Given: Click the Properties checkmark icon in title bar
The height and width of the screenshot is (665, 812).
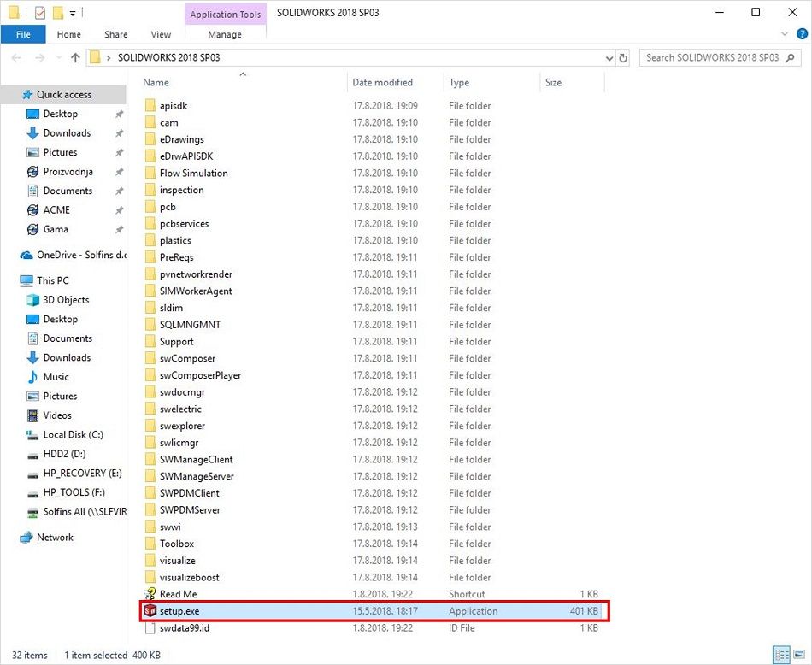Looking at the screenshot, I should tap(40, 13).
